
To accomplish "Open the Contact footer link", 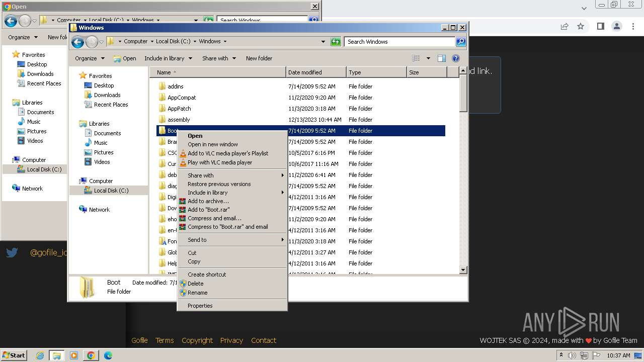I will point(264,340).
